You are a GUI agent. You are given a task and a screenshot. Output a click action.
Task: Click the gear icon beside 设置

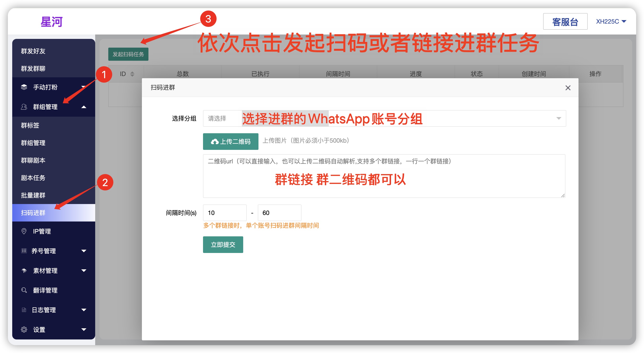click(24, 329)
